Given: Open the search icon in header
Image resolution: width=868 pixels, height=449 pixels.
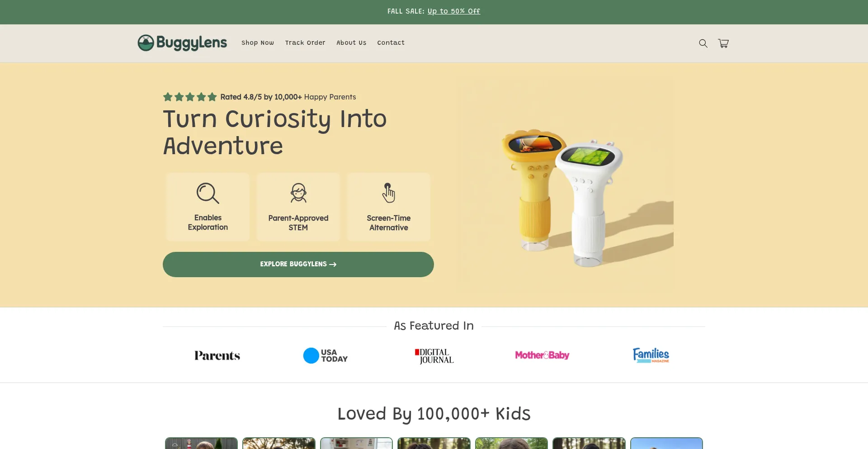Looking at the screenshot, I should click(x=703, y=43).
